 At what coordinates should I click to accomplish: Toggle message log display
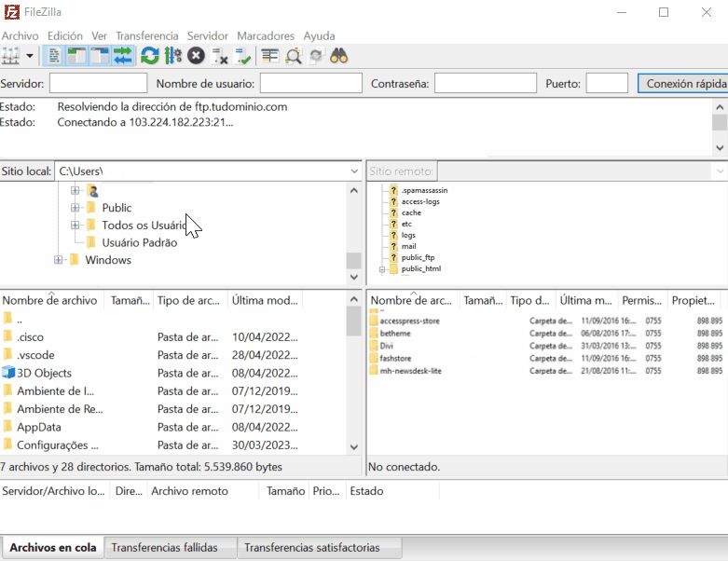coord(54,56)
